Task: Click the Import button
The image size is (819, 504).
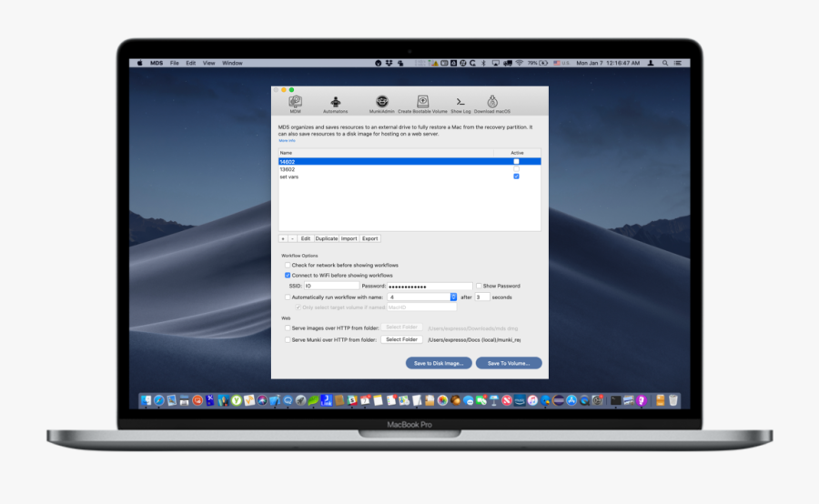Action: coord(349,238)
